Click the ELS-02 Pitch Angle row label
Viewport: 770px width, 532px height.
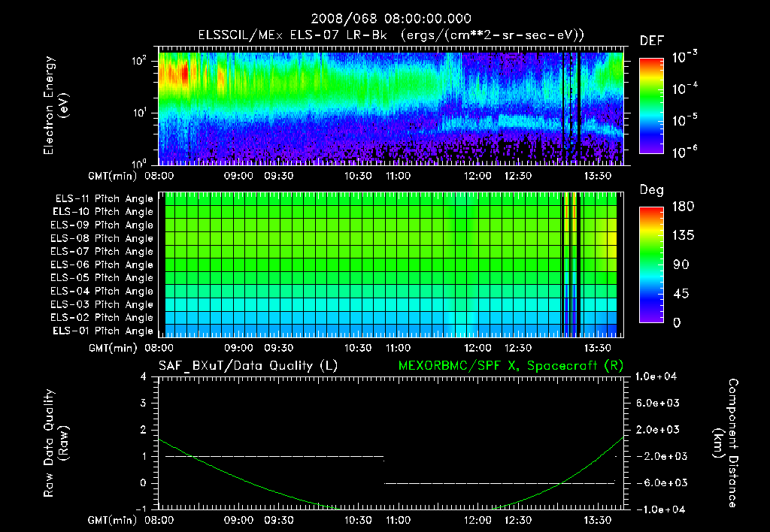point(102,318)
